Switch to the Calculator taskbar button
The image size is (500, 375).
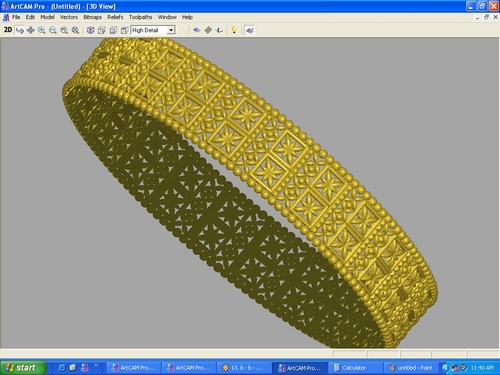coord(355,368)
